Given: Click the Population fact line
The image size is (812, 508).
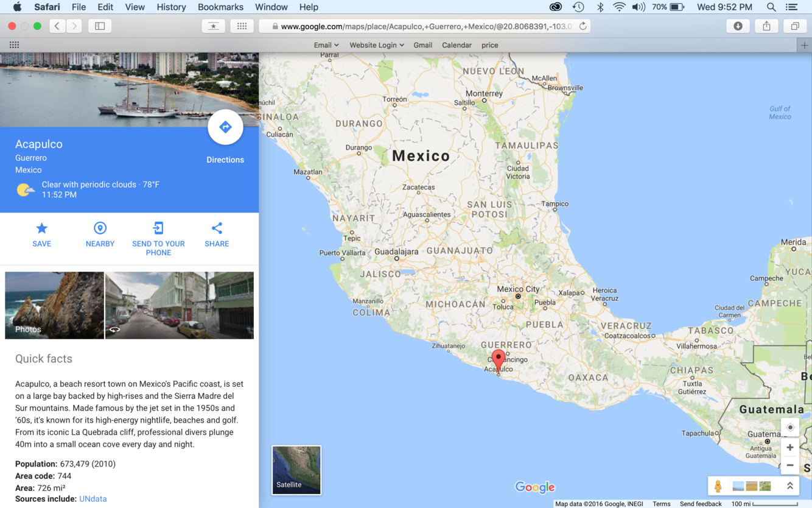Looking at the screenshot, I should tap(65, 464).
